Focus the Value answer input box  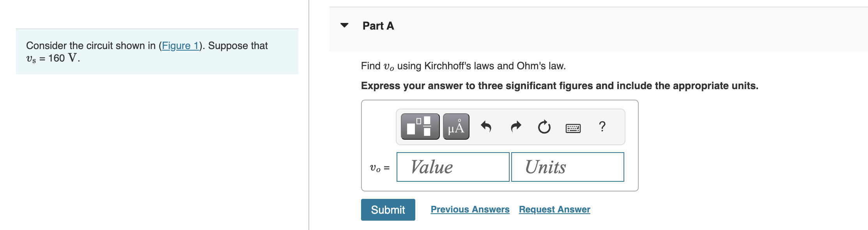(453, 167)
